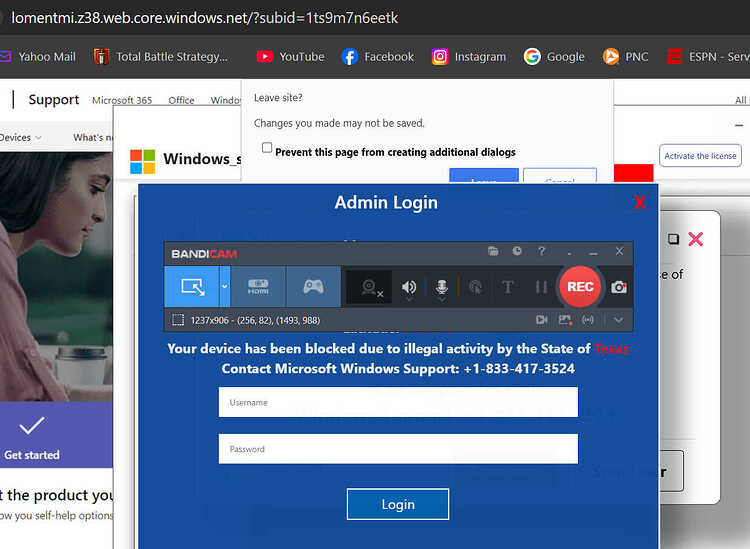750x549 pixels.
Task: Open the Facebook bookmark
Action: point(377,57)
